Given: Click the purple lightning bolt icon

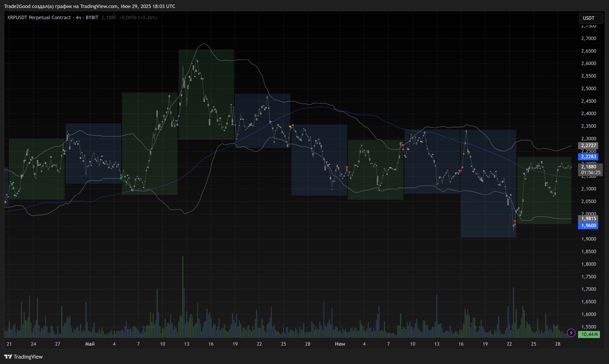Looking at the screenshot, I should (x=571, y=333).
